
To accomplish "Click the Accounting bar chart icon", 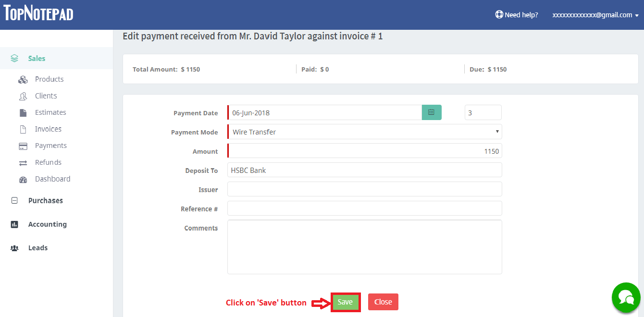I will 14,224.
